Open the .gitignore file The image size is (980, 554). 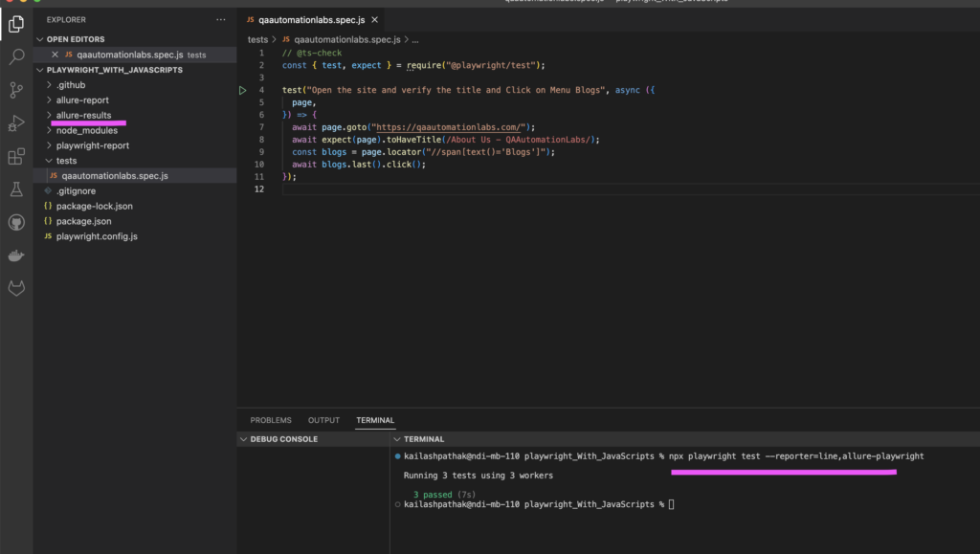pyautogui.click(x=76, y=191)
